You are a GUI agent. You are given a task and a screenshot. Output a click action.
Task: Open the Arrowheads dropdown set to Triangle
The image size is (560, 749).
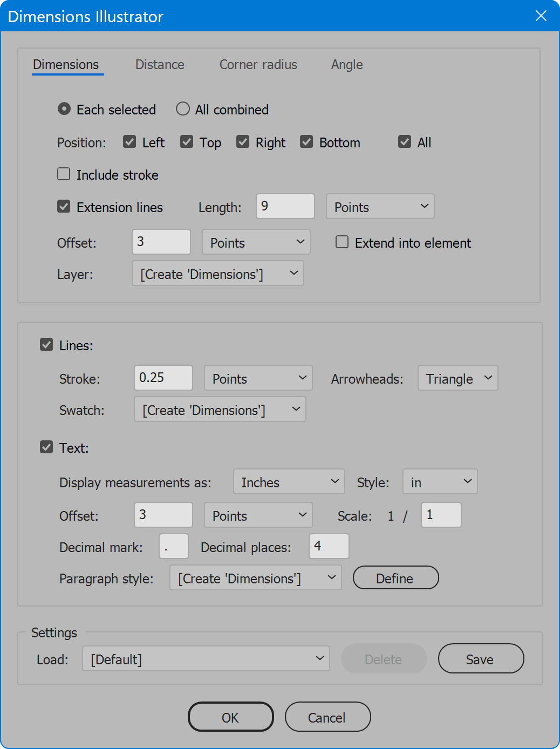pyautogui.click(x=457, y=378)
